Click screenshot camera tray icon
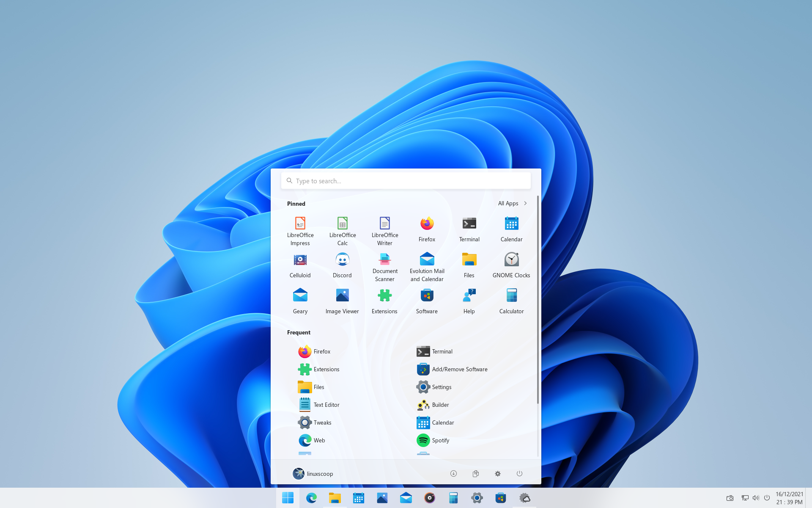This screenshot has height=508, width=812. point(730,498)
